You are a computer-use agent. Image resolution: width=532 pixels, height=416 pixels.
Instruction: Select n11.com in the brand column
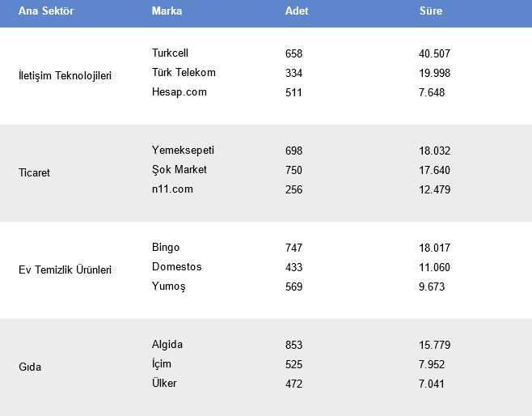point(172,189)
